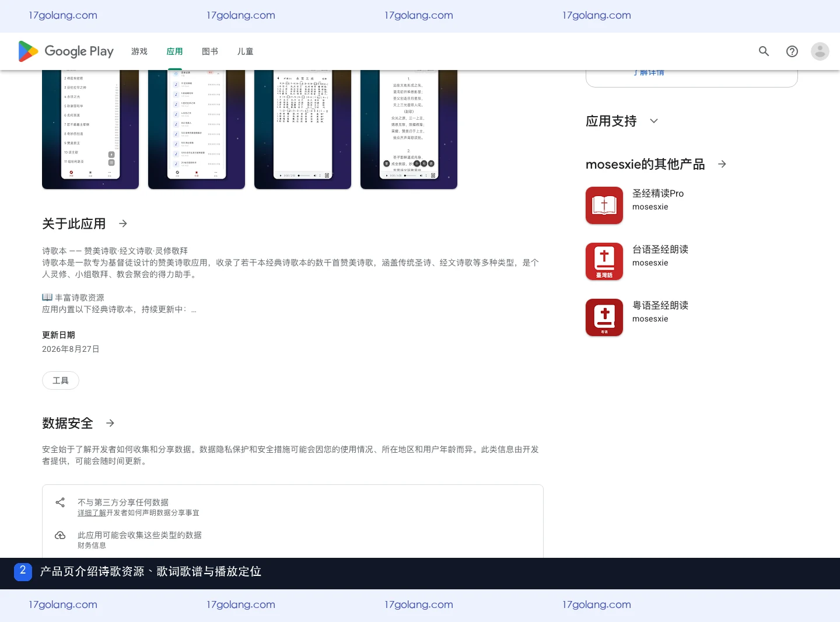Switch to the 游戏 tab
Viewport: 840px width, 622px height.
(x=139, y=51)
